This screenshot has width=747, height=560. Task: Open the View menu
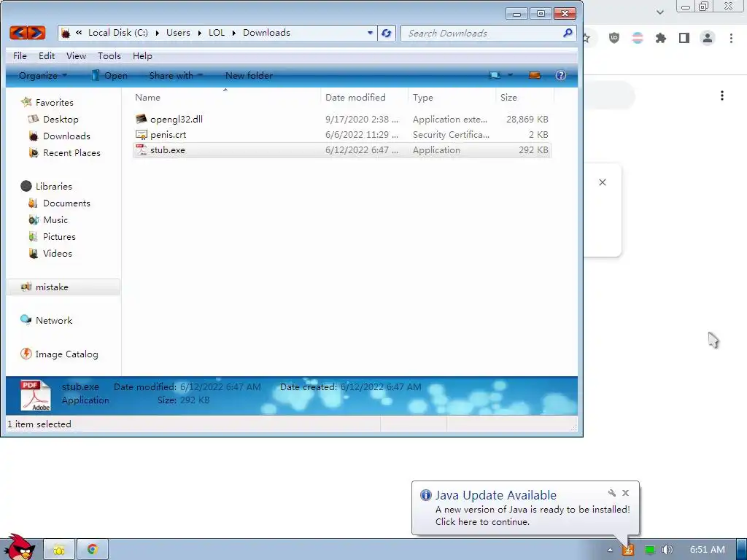(x=76, y=55)
